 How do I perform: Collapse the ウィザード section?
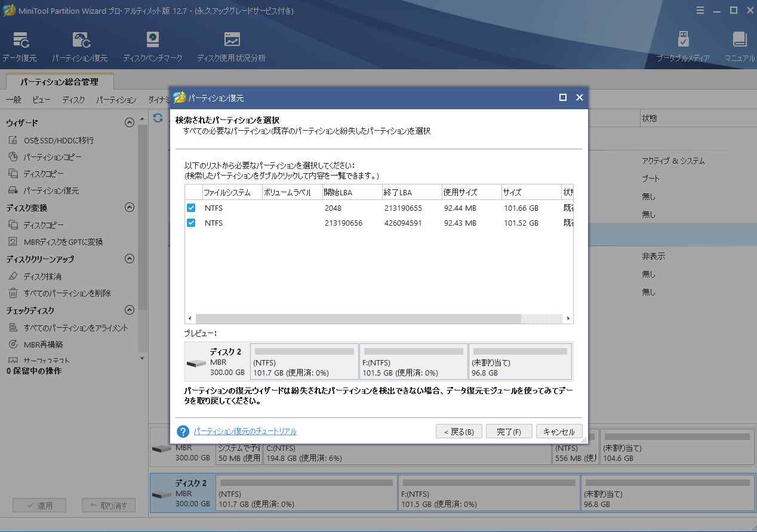pyautogui.click(x=129, y=122)
